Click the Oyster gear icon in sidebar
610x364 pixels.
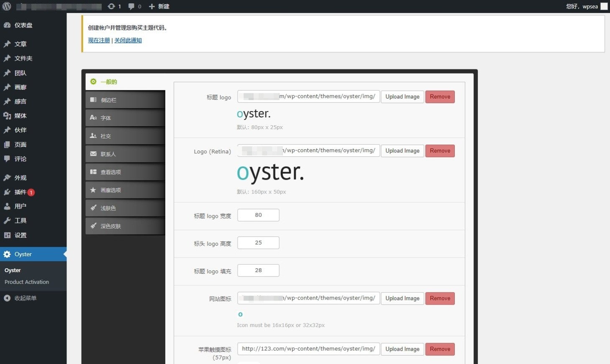(x=7, y=254)
